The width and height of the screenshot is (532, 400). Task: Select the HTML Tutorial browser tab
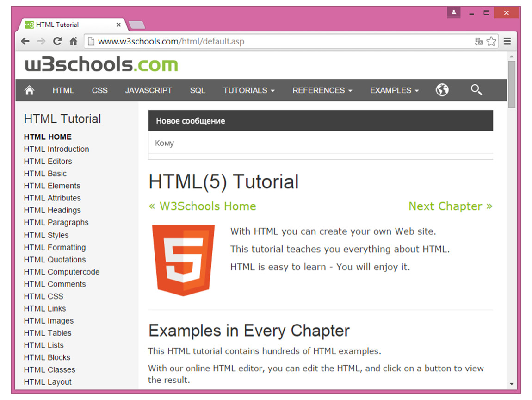point(73,25)
